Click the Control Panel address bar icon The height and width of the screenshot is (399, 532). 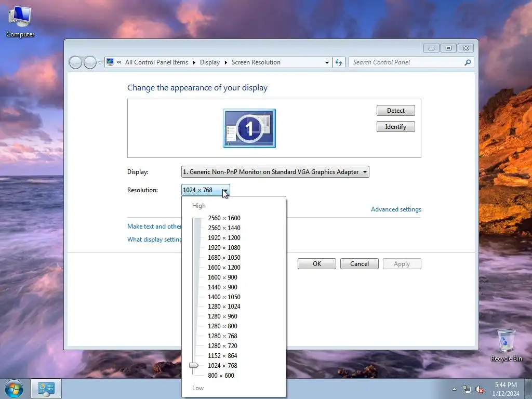pyautogui.click(x=110, y=62)
